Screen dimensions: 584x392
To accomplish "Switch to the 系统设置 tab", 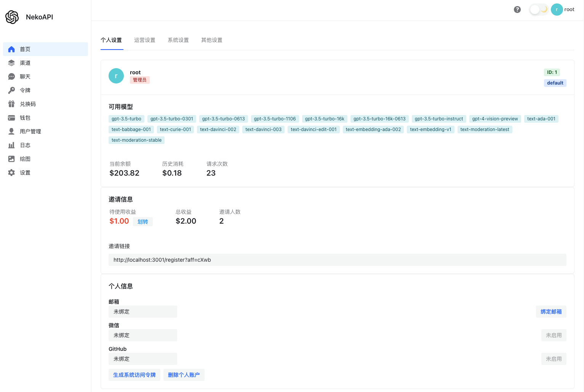I will tap(178, 40).
